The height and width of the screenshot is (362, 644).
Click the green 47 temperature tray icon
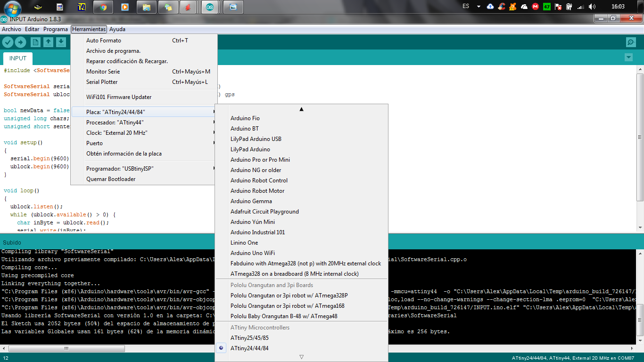(x=547, y=7)
